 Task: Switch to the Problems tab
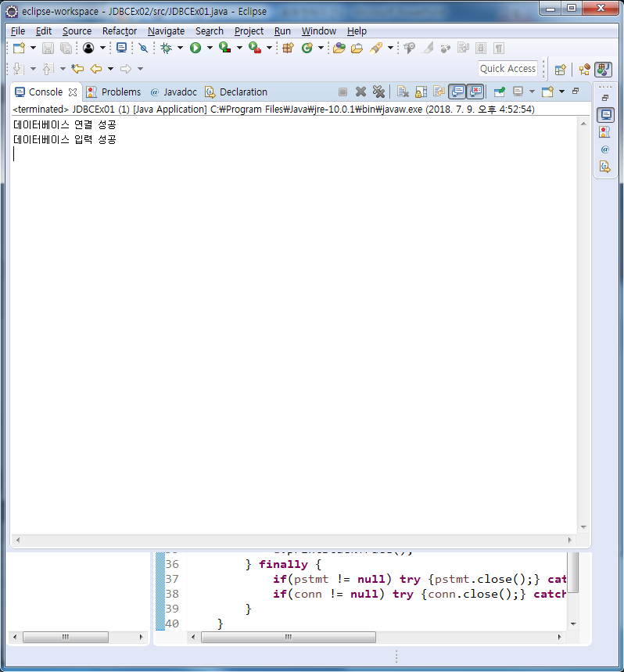coord(113,92)
